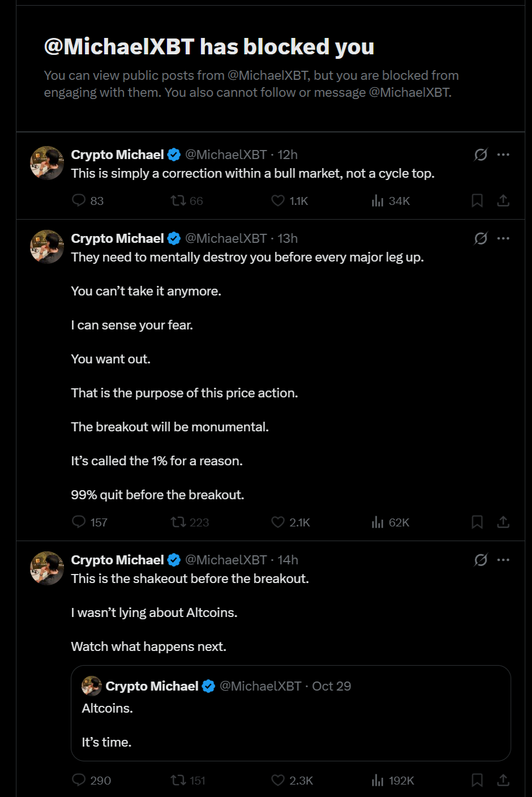The width and height of the screenshot is (532, 797).
Task: View analytics showing 34K views
Action: coord(377,200)
